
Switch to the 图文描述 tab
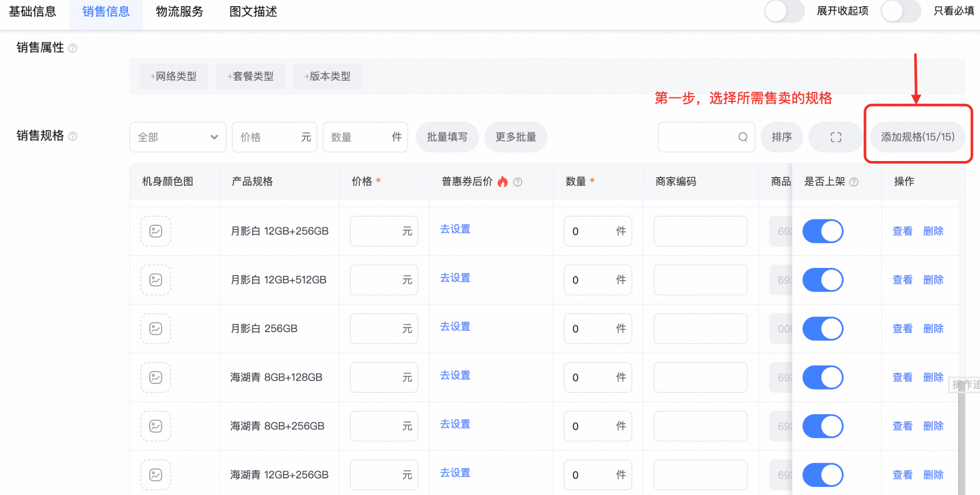[253, 11]
